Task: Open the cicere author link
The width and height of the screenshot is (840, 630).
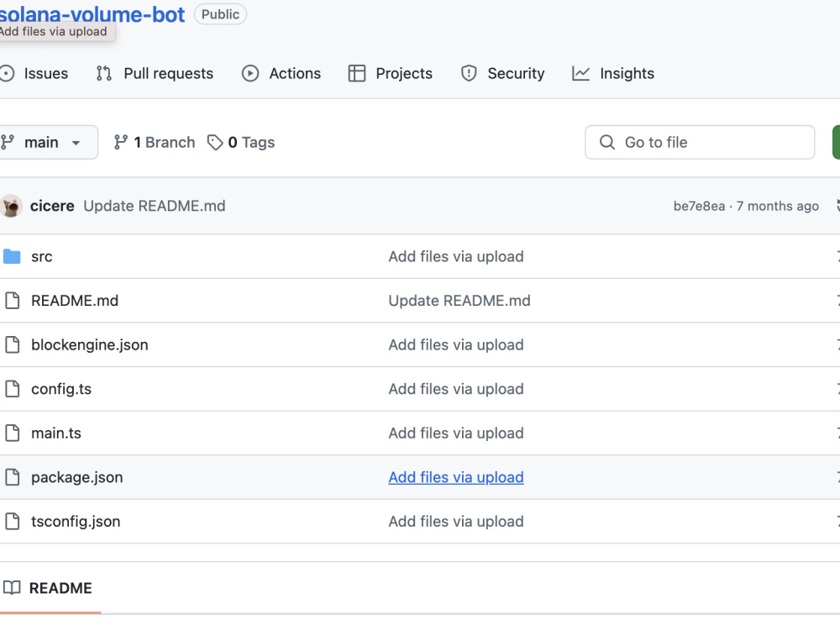Action: (52, 207)
